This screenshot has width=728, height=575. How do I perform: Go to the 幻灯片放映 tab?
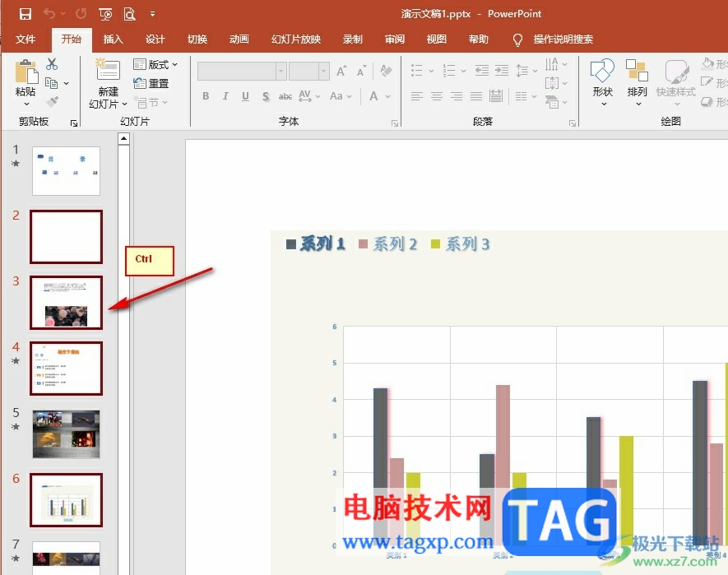pyautogui.click(x=296, y=39)
